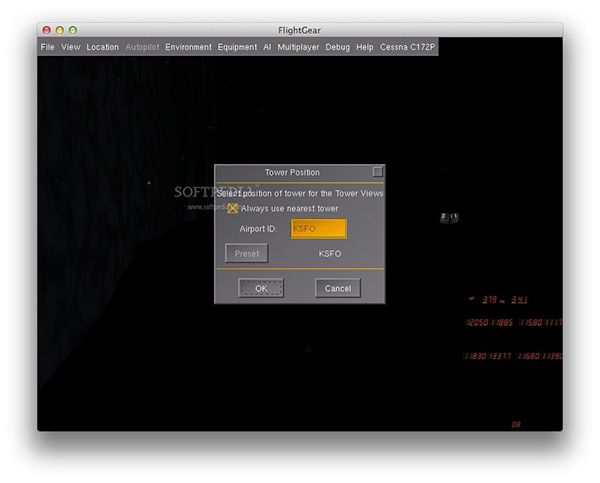
Task: Expand the Environment menu
Action: coord(188,47)
